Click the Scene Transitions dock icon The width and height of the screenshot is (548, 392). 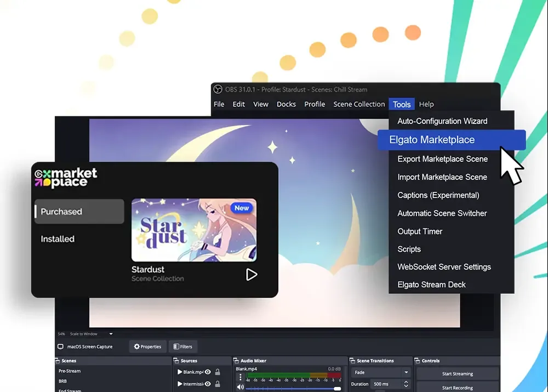[x=352, y=361]
